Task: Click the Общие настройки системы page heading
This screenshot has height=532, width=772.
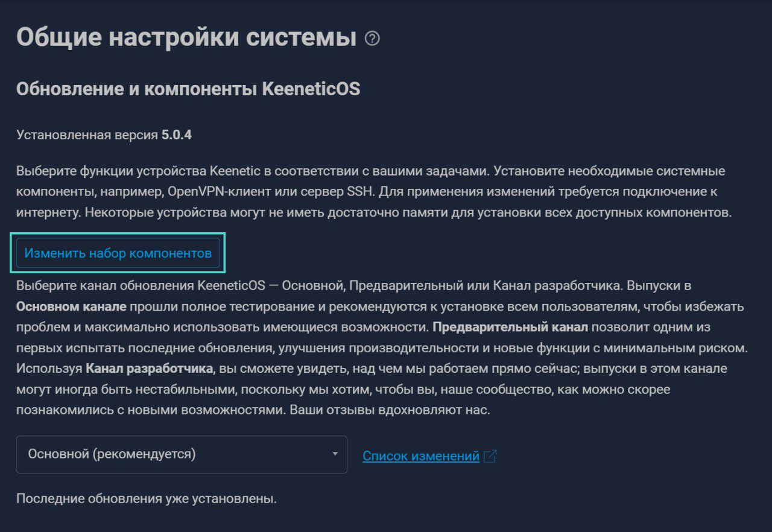Action: [186, 37]
